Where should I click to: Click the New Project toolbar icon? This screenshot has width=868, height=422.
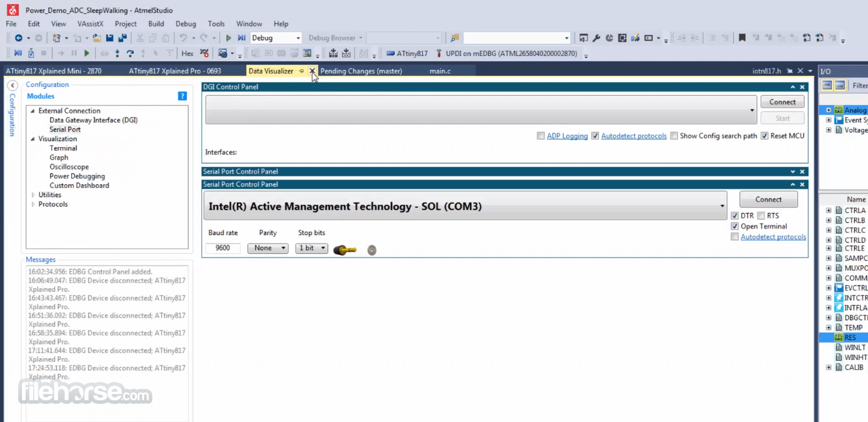57,38
